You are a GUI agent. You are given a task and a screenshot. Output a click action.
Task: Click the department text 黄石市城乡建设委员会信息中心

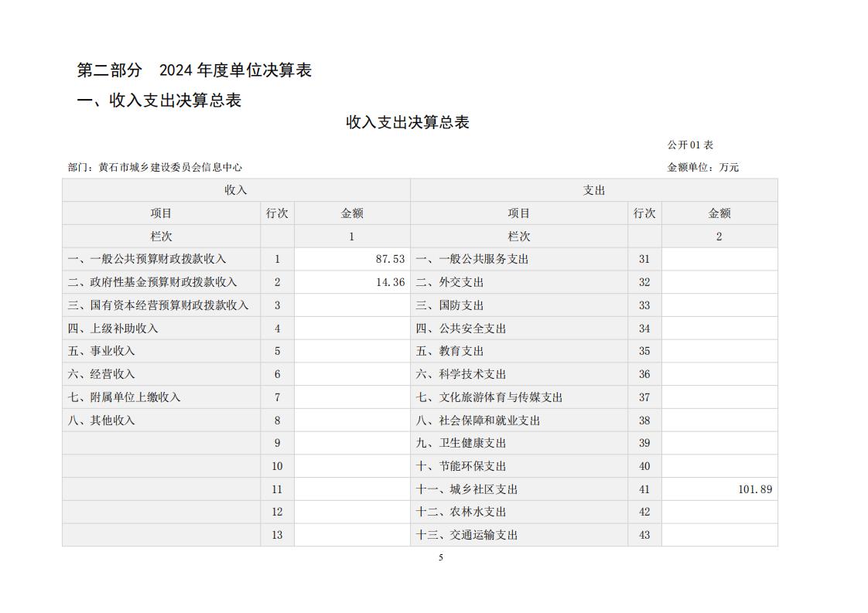(x=155, y=167)
